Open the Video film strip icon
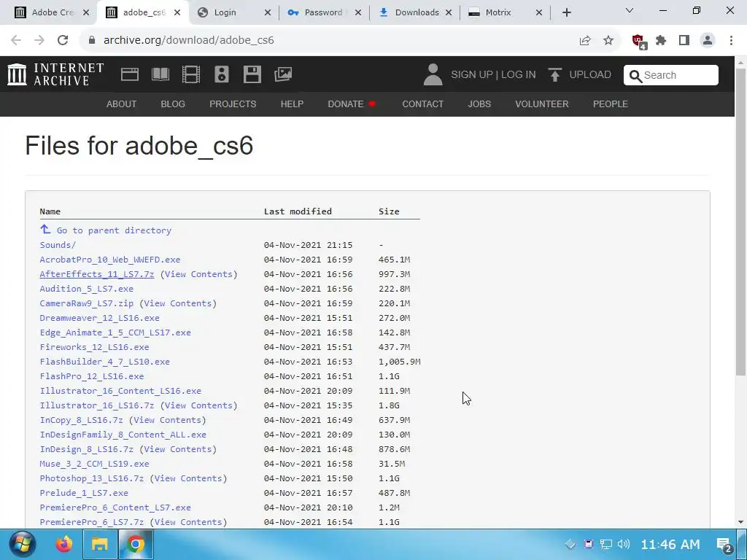The image size is (747, 560). click(190, 74)
